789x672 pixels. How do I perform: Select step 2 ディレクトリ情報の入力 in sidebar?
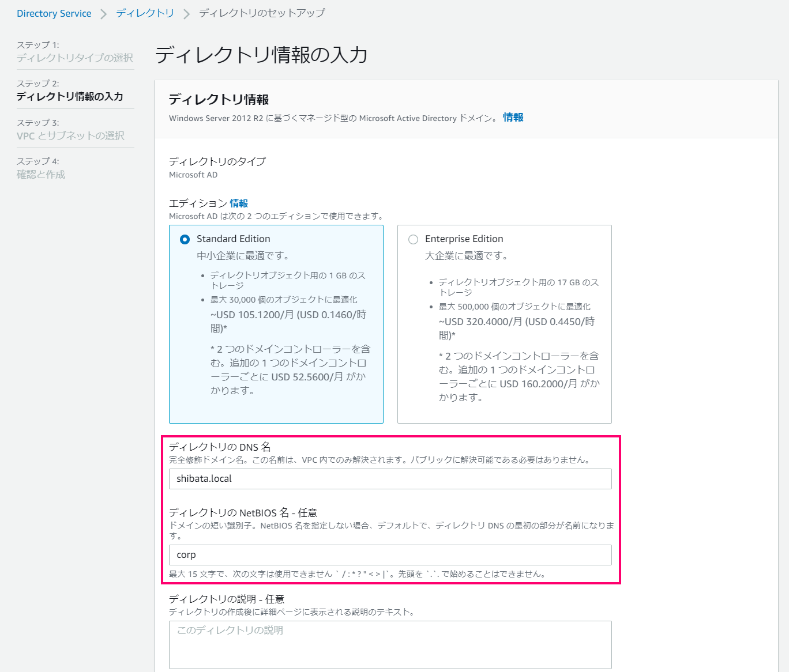(70, 96)
